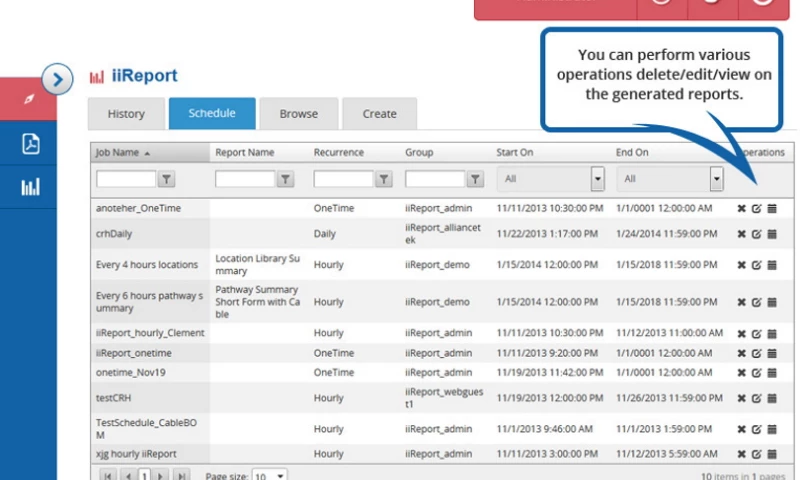This screenshot has height=480, width=800.
Task: Delete the Every 6 hours pathway summary job
Action: (x=741, y=302)
